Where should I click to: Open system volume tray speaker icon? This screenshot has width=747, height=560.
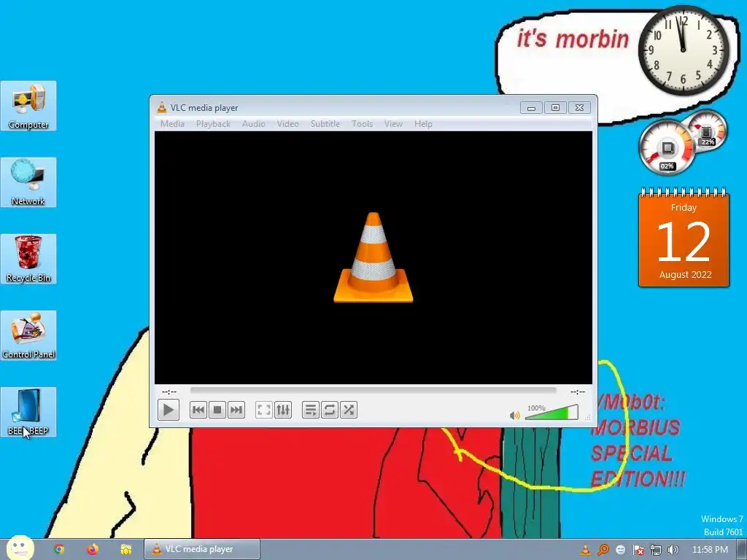coord(673,550)
